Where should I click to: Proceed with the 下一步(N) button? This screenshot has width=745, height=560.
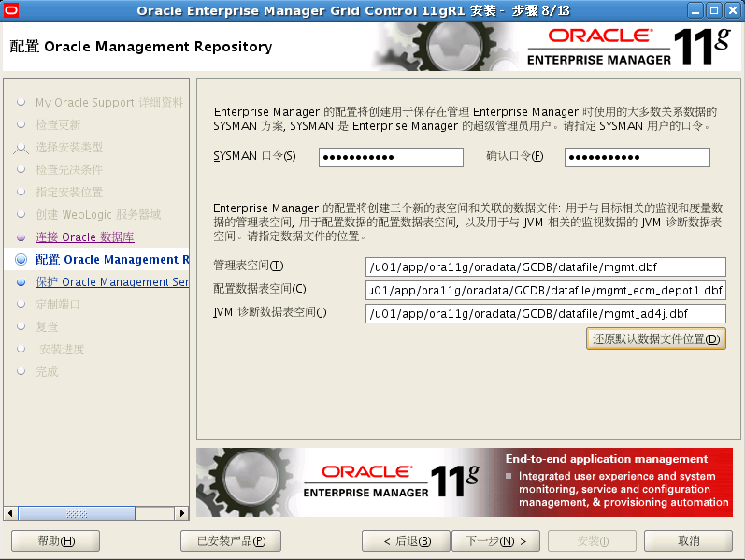[495, 541]
